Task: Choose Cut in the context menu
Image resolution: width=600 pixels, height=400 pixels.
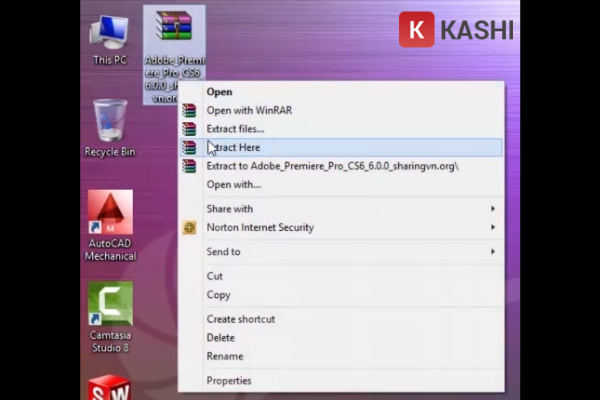Action: [x=215, y=276]
